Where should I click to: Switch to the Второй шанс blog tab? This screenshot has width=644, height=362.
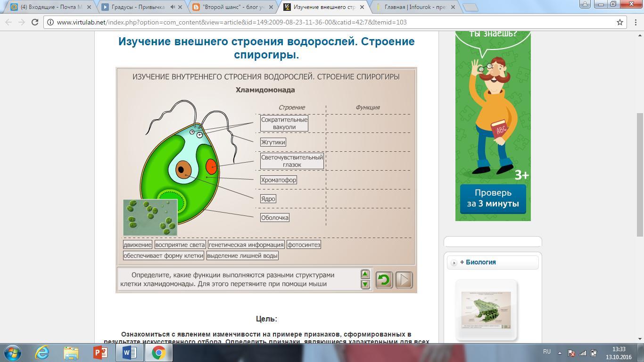click(233, 7)
